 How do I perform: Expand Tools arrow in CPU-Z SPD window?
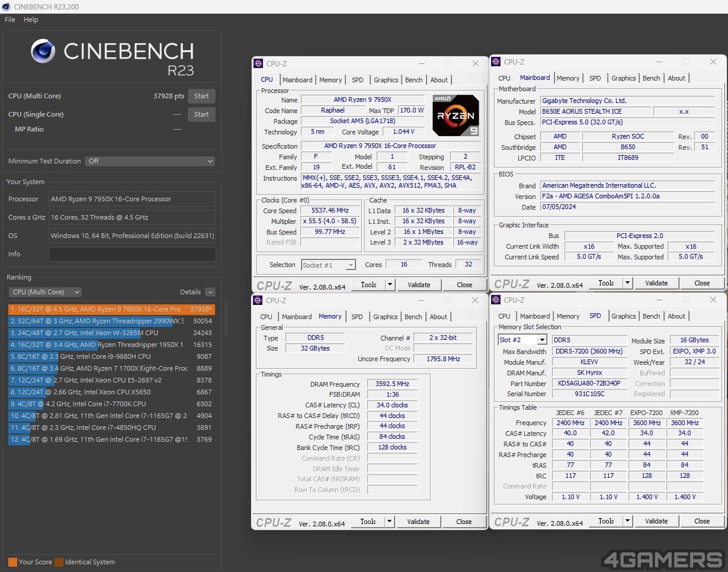point(627,521)
